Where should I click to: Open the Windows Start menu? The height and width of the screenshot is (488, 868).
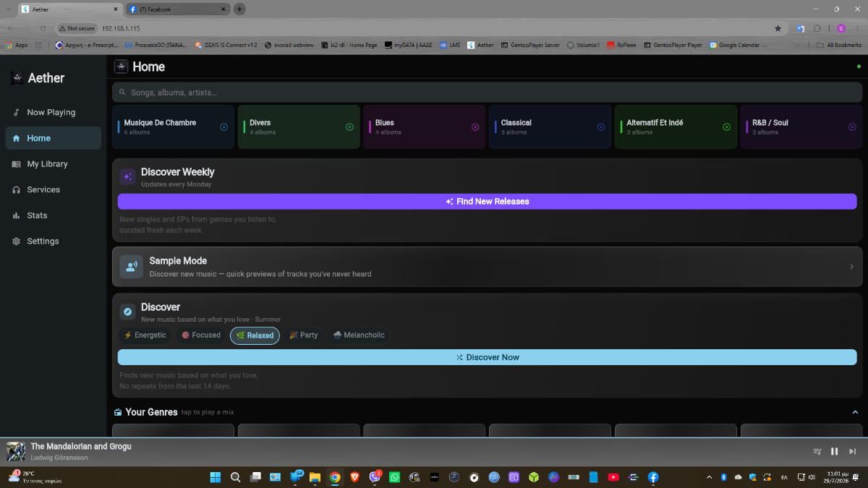[x=216, y=477]
